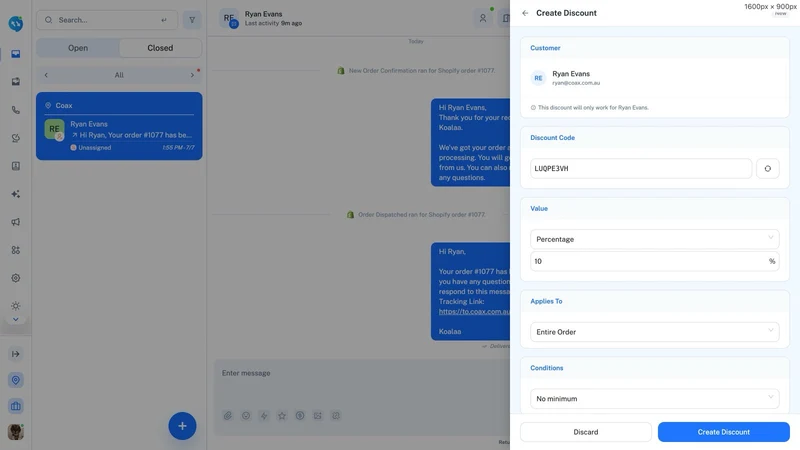
Task: Click the back arrow beside Create Discount
Action: pos(525,13)
